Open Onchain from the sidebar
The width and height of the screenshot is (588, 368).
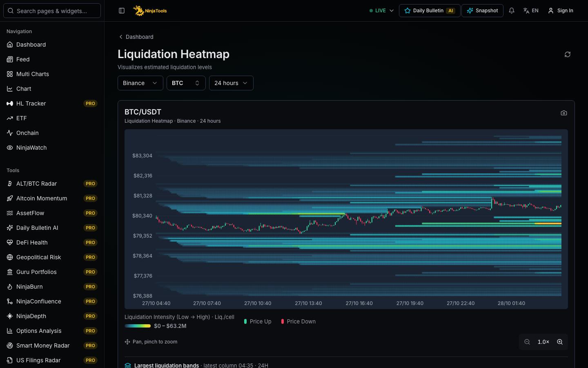click(x=52, y=133)
